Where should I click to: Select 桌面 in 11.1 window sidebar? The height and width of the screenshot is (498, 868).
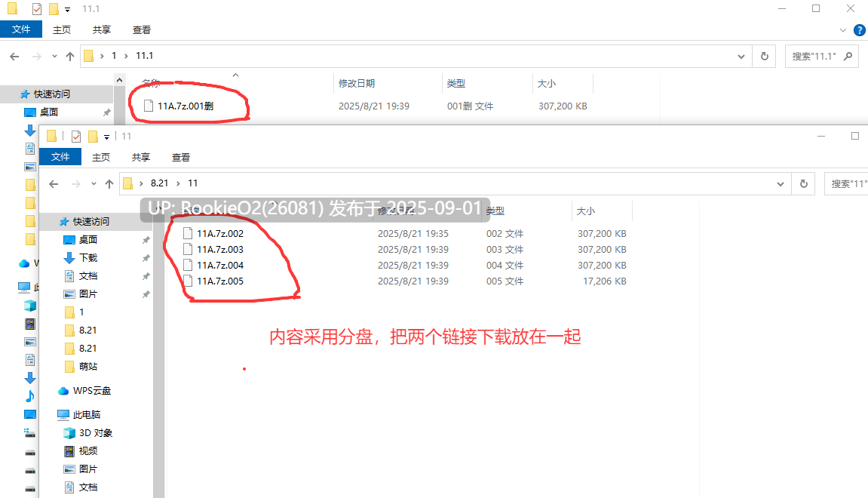tap(49, 112)
